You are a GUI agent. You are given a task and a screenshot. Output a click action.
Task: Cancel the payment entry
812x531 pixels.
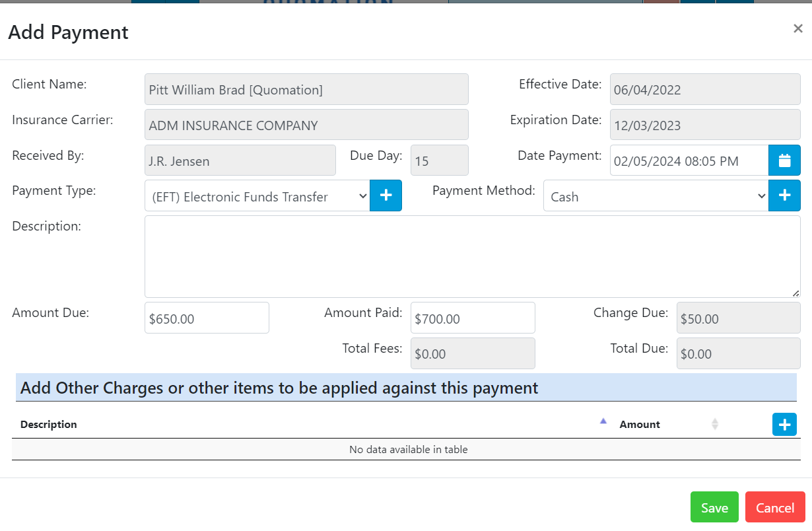tap(775, 507)
